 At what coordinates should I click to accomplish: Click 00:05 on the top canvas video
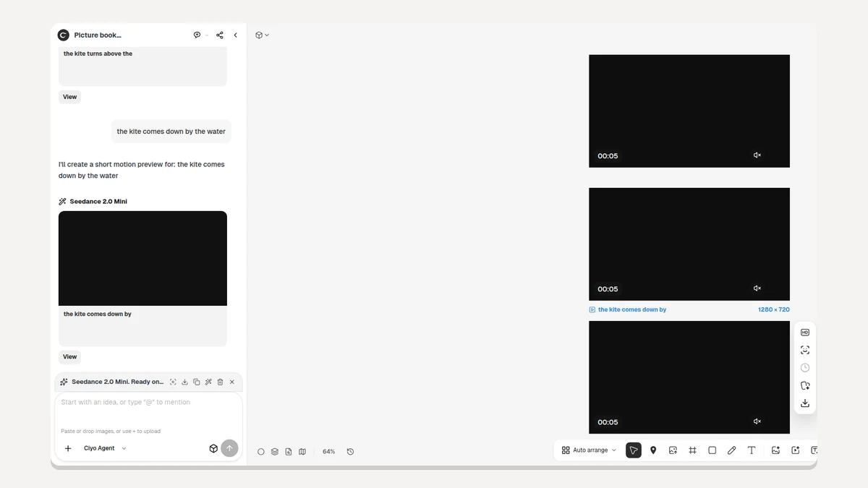[608, 156]
